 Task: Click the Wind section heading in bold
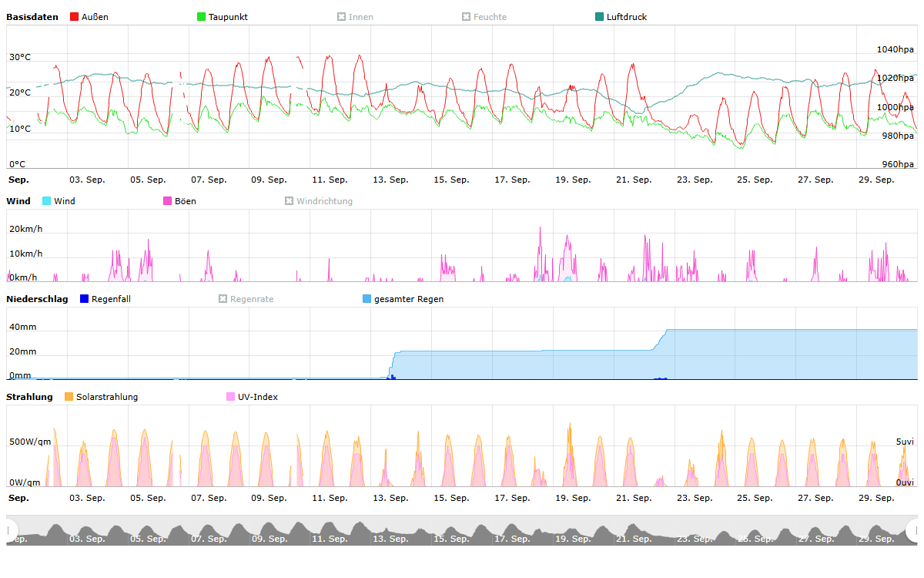pyautogui.click(x=18, y=201)
